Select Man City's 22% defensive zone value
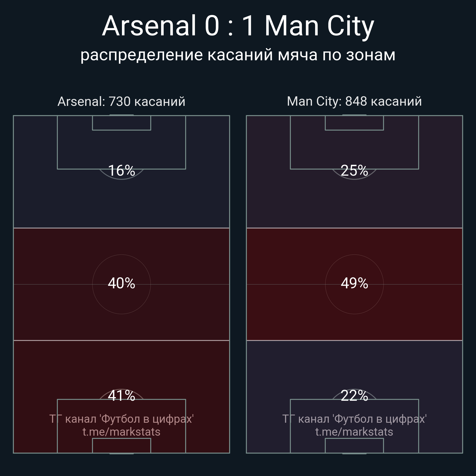This screenshot has height=476, width=476. click(x=354, y=396)
